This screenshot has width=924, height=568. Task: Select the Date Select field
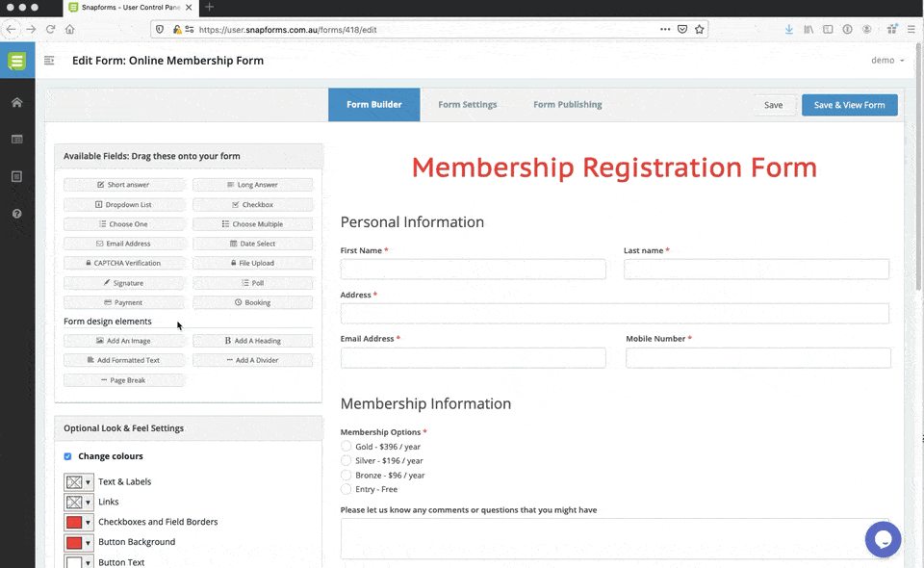point(253,244)
